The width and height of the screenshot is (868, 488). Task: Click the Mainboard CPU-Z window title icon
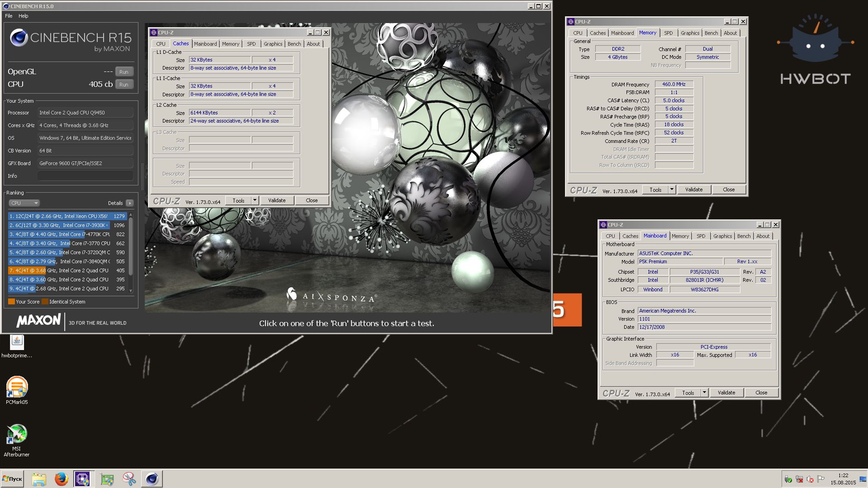click(603, 225)
